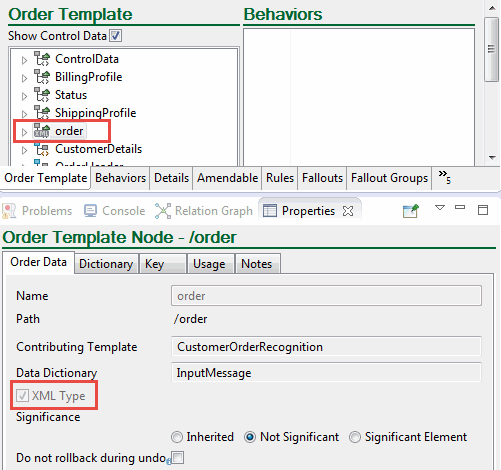Expand the BillingProfile tree node

24,78
